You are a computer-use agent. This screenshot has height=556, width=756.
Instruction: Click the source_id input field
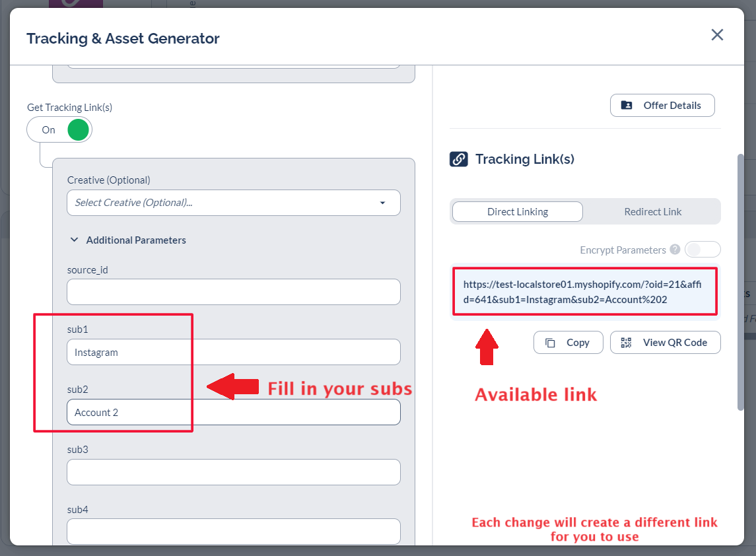(233, 292)
